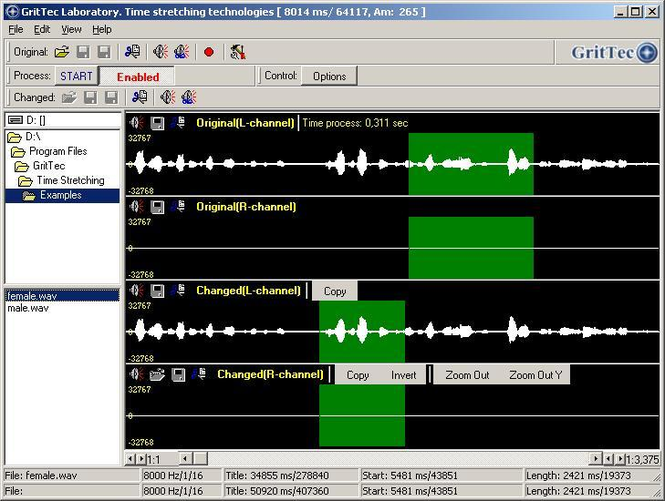The image size is (665, 501).
Task: Toggle the Enabled process state button
Action: tap(137, 76)
